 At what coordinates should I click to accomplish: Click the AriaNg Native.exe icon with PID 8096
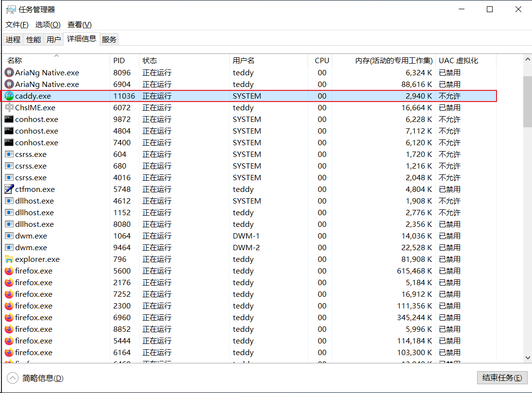[x=9, y=73]
